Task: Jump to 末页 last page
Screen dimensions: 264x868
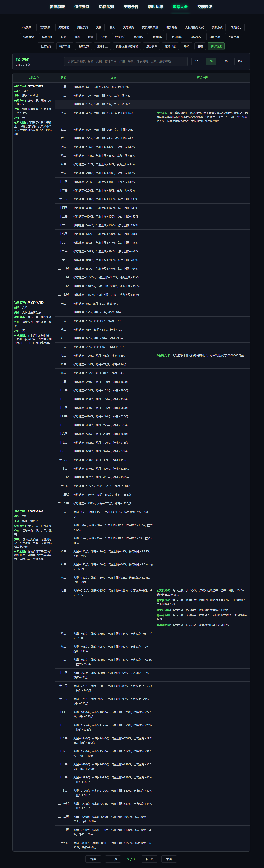Action: tap(169, 859)
